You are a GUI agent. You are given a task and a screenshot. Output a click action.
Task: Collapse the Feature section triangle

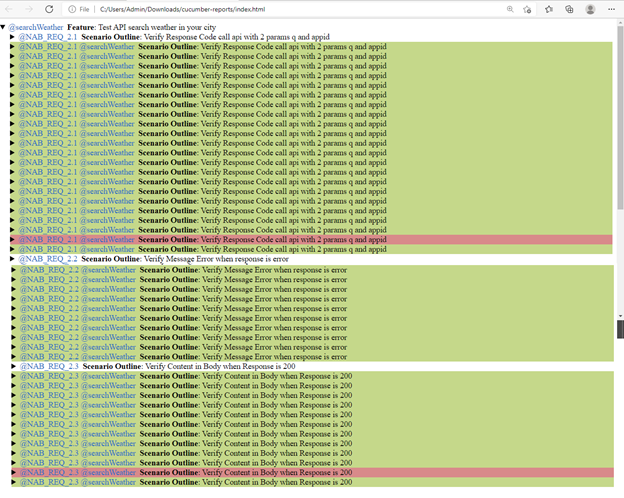(3, 27)
